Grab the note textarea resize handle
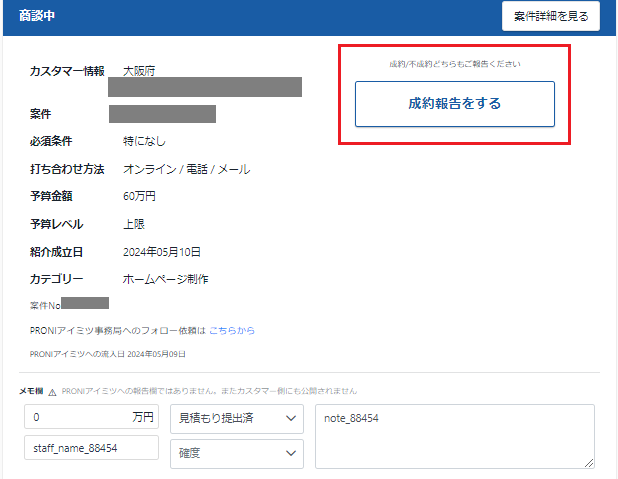The width and height of the screenshot is (618, 479). click(589, 462)
